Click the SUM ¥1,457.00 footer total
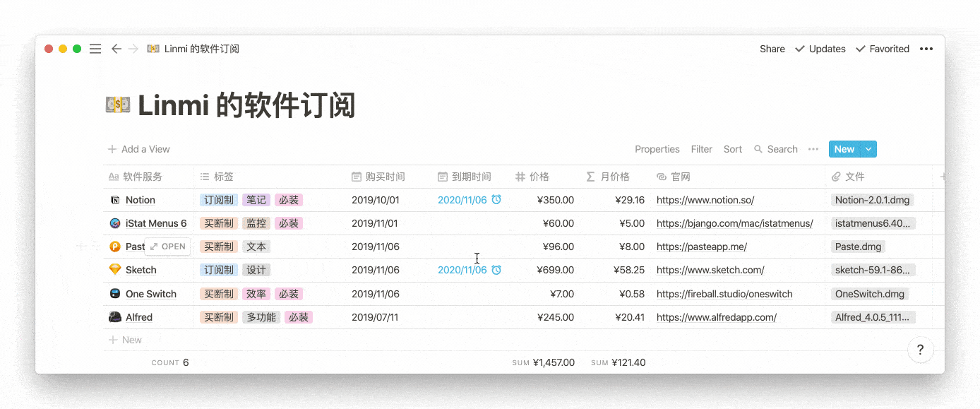Viewport: 980px width, 409px height. point(544,362)
